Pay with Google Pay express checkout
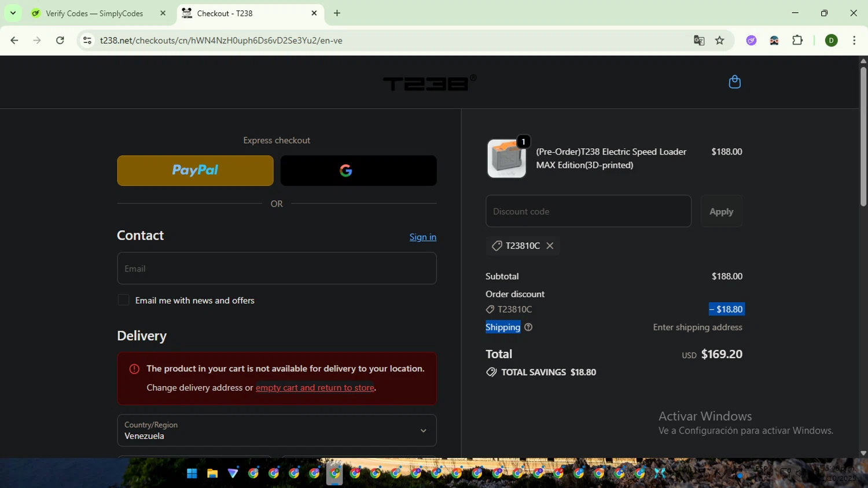The height and width of the screenshot is (488, 868). (358, 170)
